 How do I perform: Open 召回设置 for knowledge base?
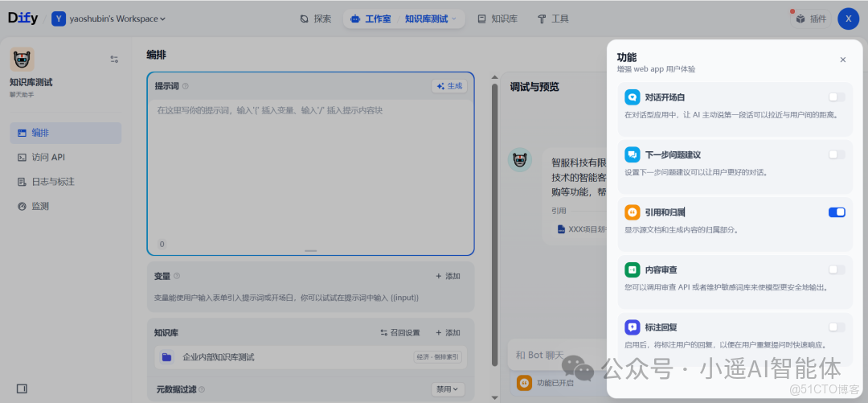click(399, 332)
